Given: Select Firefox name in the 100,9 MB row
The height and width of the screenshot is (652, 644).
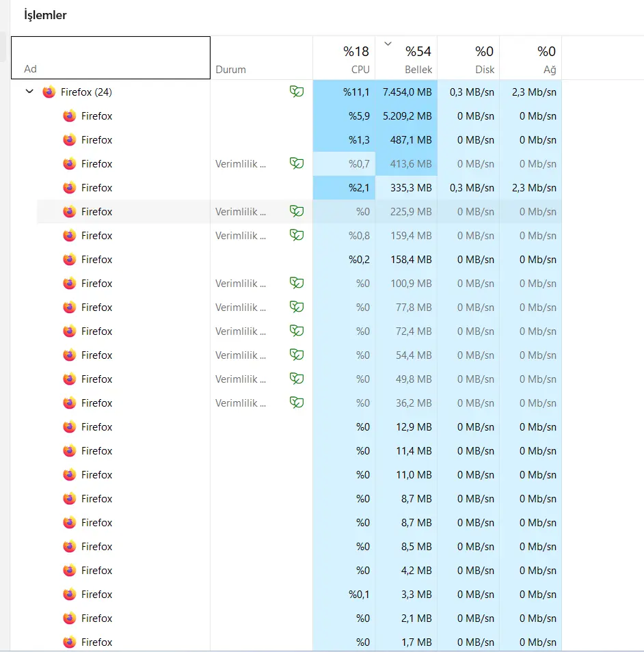Looking at the screenshot, I should tap(96, 283).
